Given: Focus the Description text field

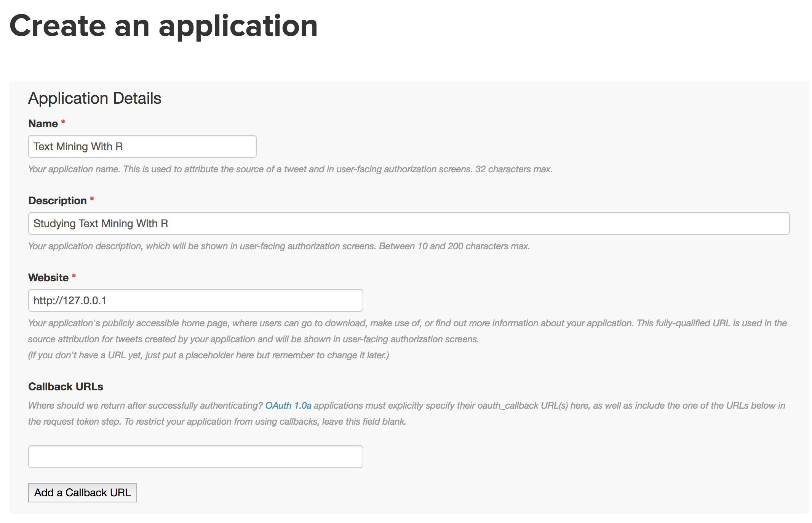Looking at the screenshot, I should coord(408,223).
